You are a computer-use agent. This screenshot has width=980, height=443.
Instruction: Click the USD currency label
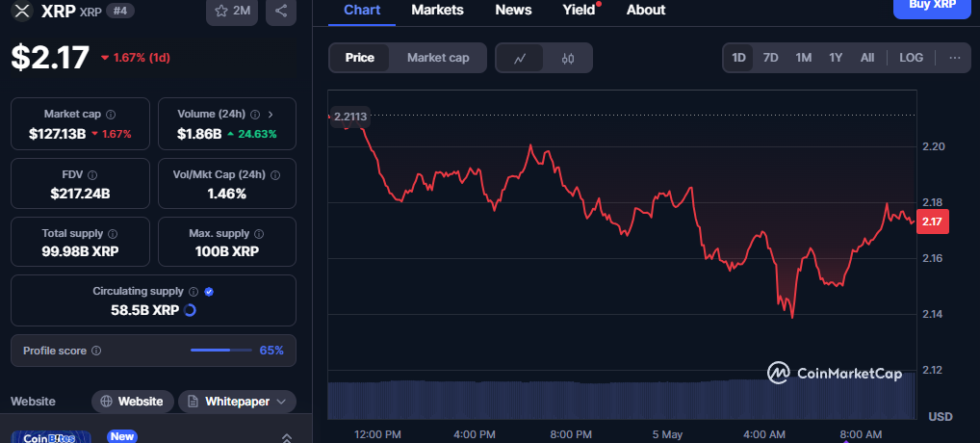[940, 416]
